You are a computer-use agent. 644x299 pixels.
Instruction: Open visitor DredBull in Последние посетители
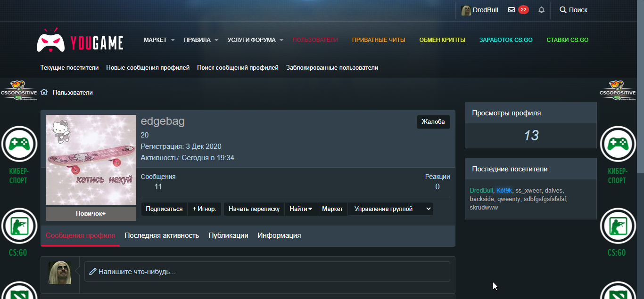[x=481, y=191]
